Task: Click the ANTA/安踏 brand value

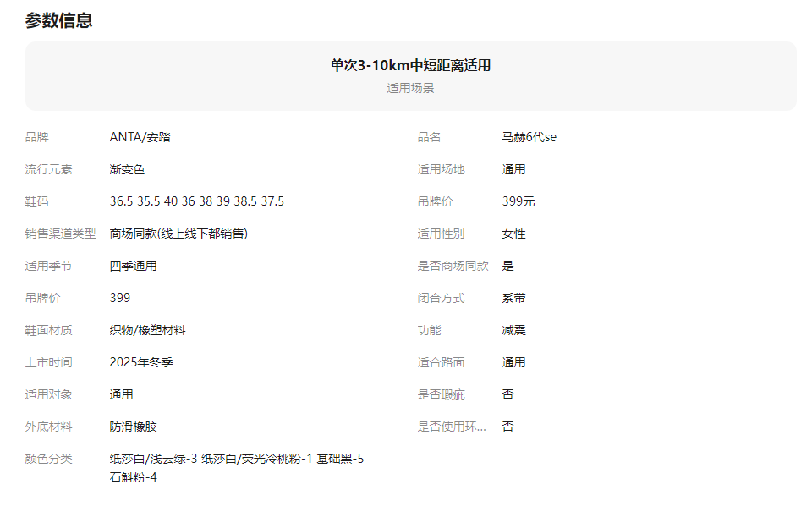Action: coord(140,137)
